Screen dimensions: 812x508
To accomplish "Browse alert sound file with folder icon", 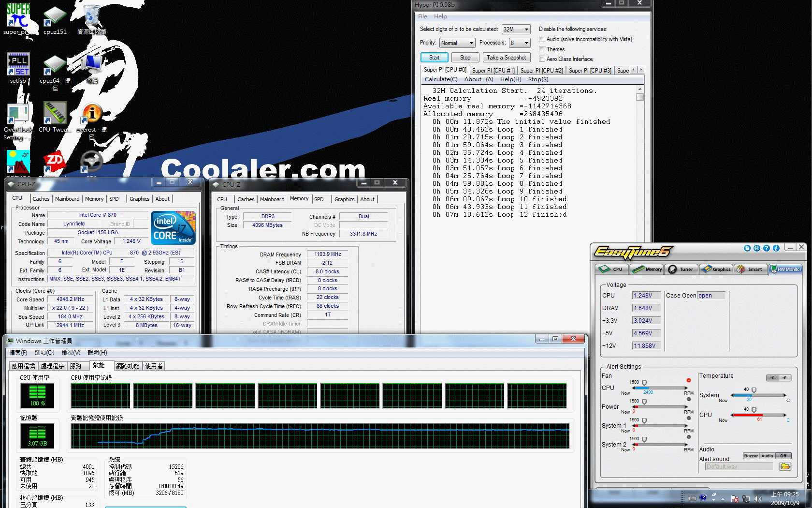I will pyautogui.click(x=785, y=466).
